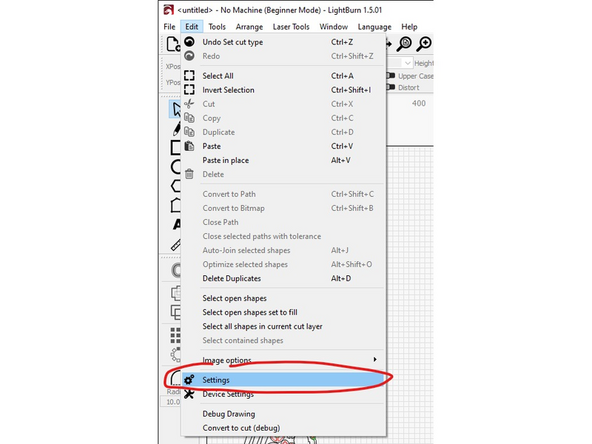This screenshot has width=592, height=444.
Task: Click the Zoom In magnifier icon
Action: pos(424,44)
